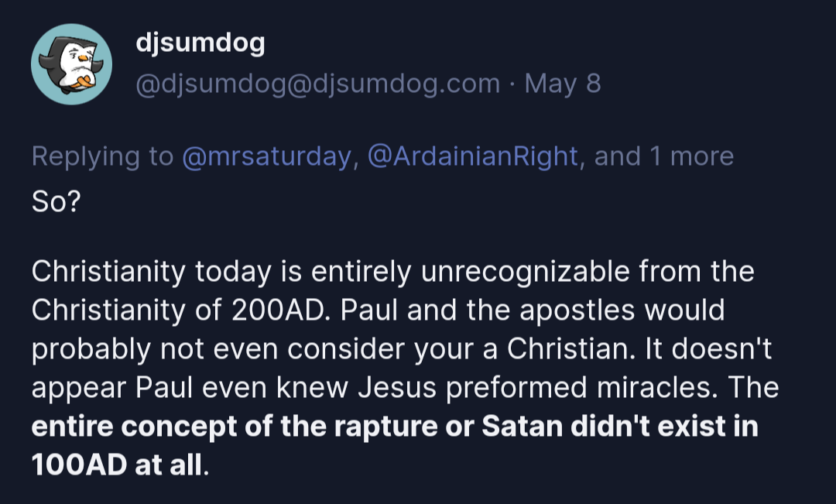Click the bold "100AD at all" text
836x504 pixels.
118,466
